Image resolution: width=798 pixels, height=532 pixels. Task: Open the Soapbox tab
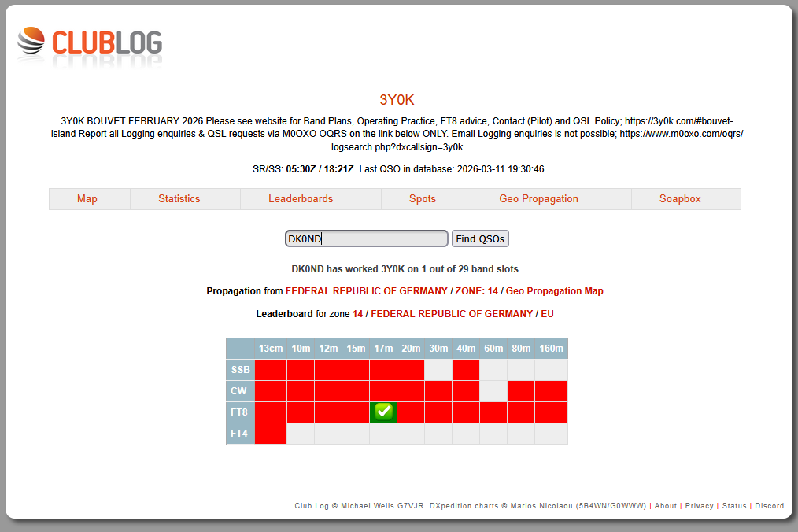680,199
